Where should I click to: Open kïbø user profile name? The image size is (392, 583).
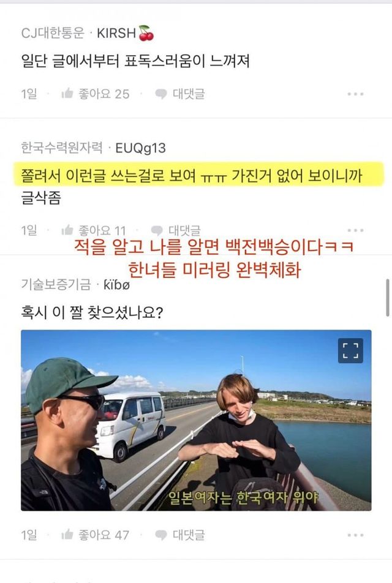pyautogui.click(x=116, y=285)
